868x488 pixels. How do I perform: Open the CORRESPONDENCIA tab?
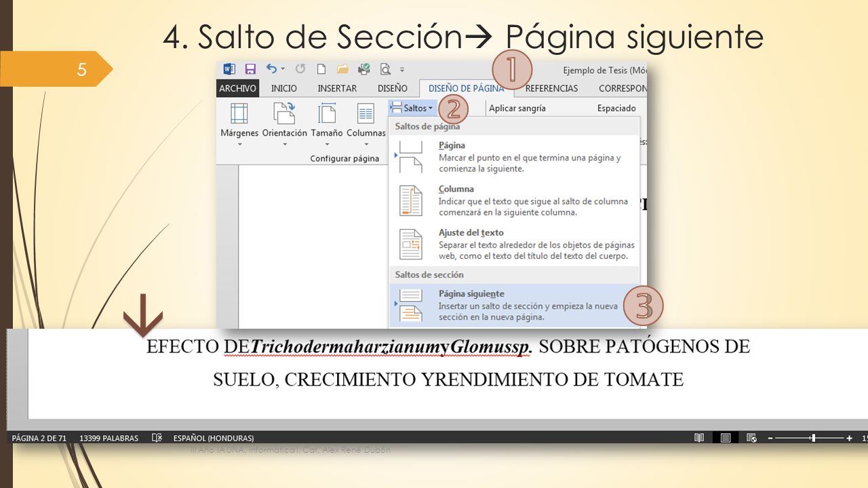[623, 89]
